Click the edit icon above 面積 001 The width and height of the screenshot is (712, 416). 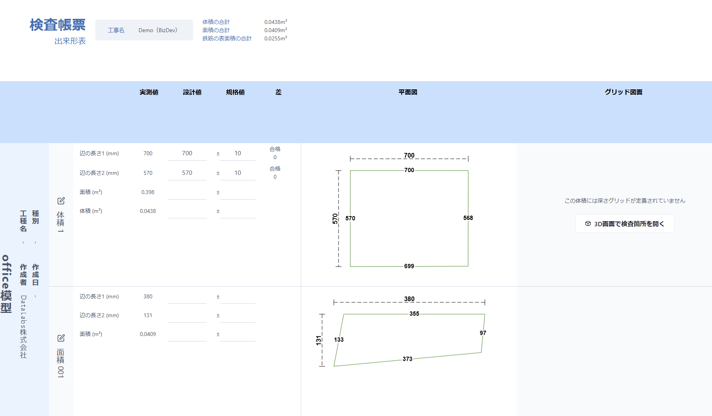61,338
